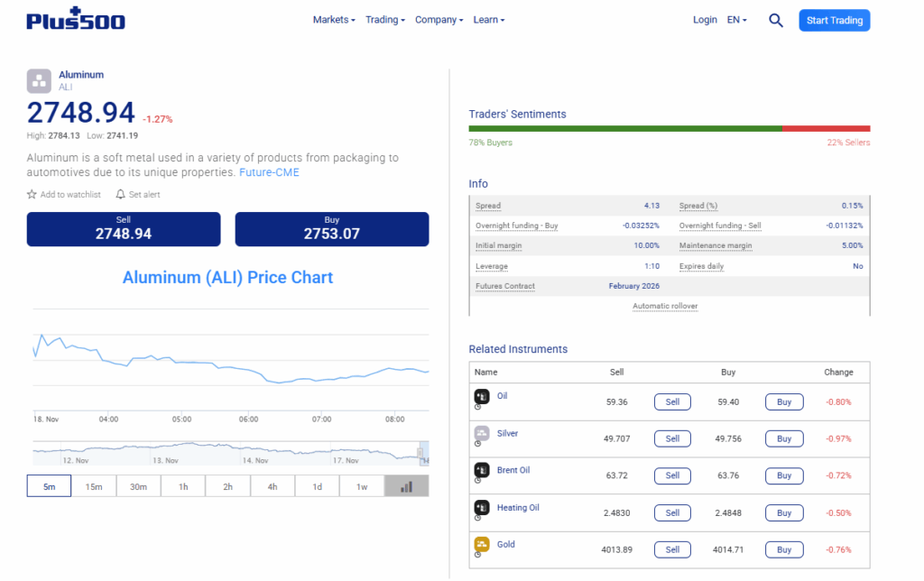
Task: Expand the Company dropdown menu
Action: click(x=439, y=20)
